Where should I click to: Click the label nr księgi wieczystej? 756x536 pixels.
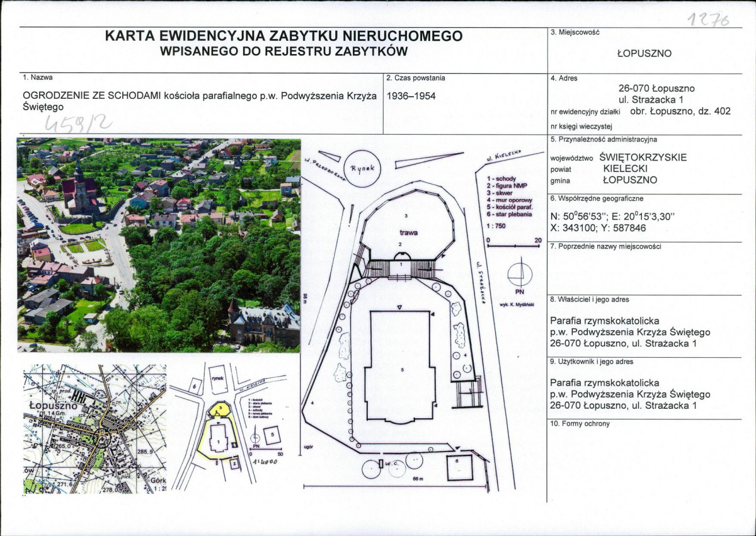pyautogui.click(x=581, y=127)
